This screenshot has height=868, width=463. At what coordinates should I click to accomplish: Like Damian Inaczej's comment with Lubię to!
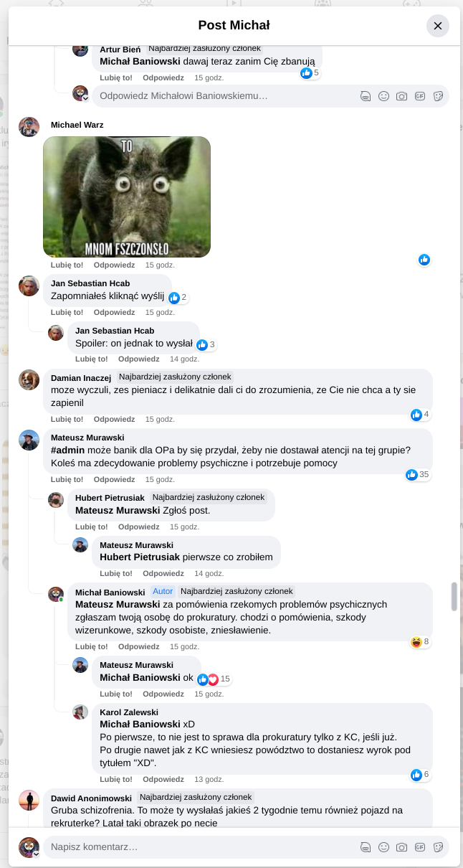(x=67, y=419)
